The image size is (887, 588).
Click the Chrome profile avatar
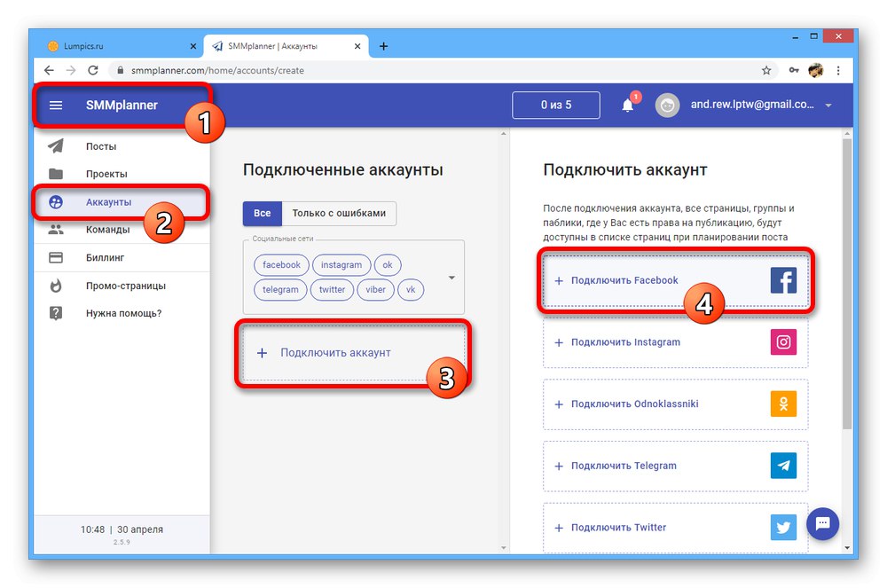(816, 70)
